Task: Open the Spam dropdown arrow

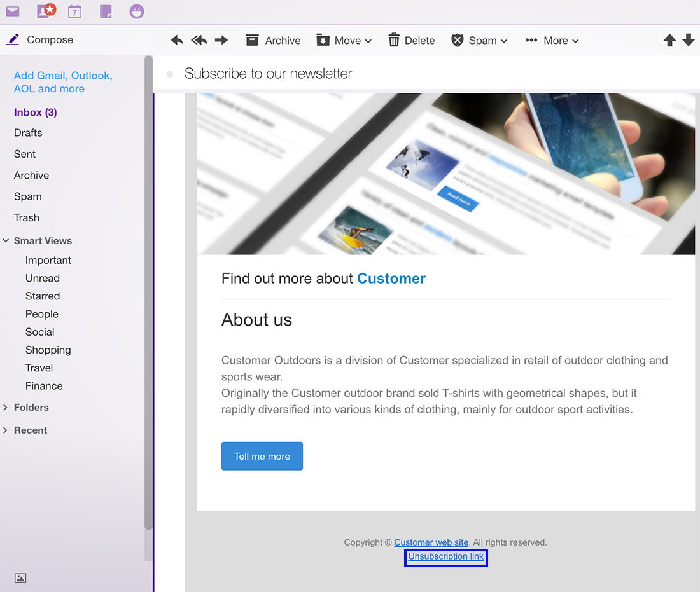Action: pos(504,41)
